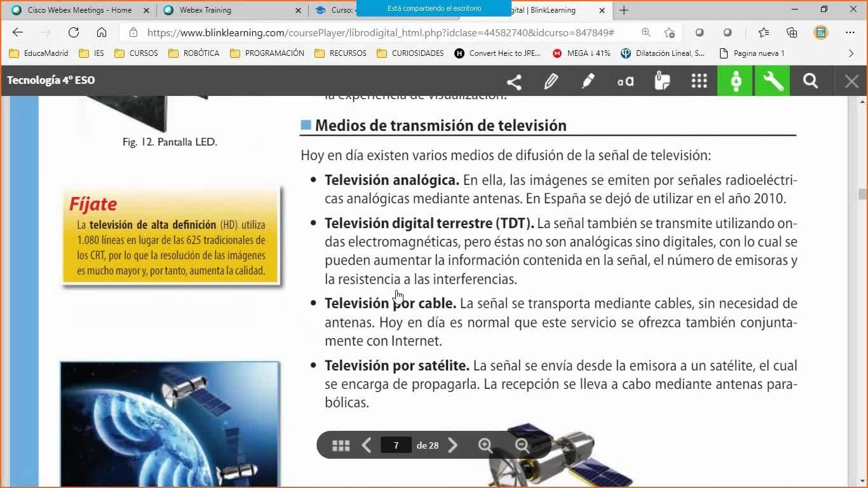
Task: View site info via the lock icon
Action: coord(133,32)
